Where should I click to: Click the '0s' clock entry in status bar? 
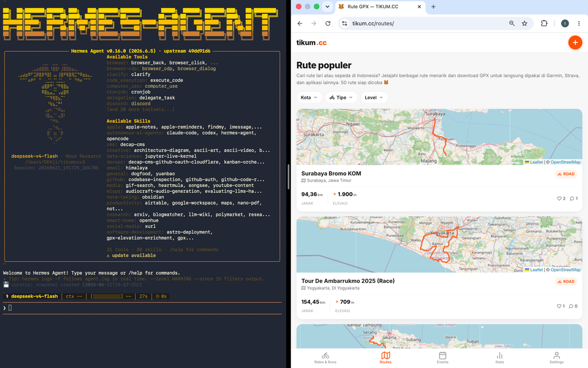click(161, 296)
